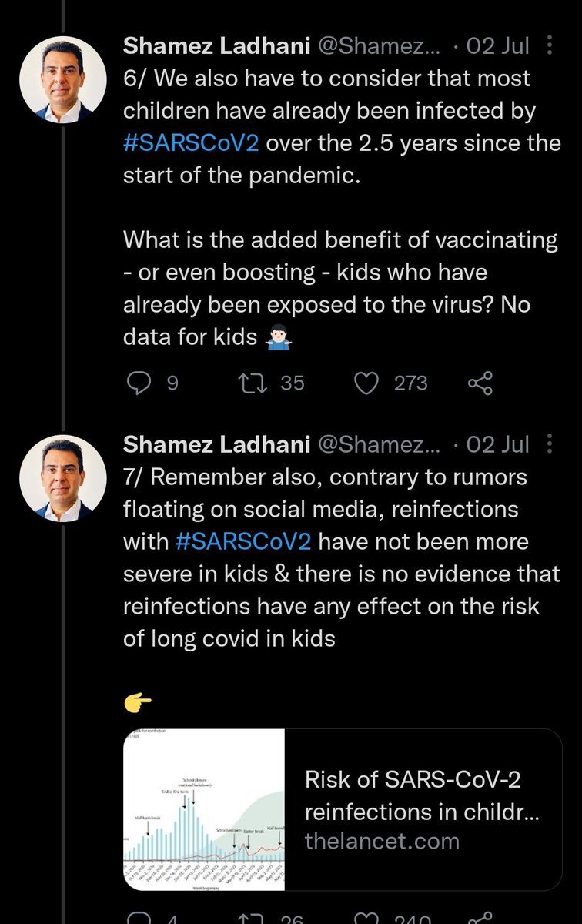Image resolution: width=582 pixels, height=924 pixels.
Task: Open Shamez Ladhani name on second tweet
Action: click(x=216, y=444)
